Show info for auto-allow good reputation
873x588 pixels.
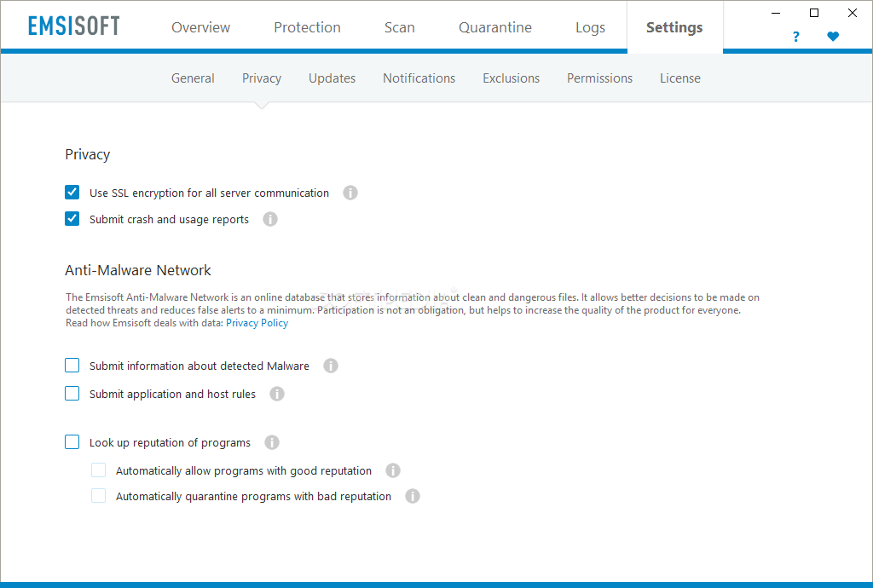pos(393,470)
